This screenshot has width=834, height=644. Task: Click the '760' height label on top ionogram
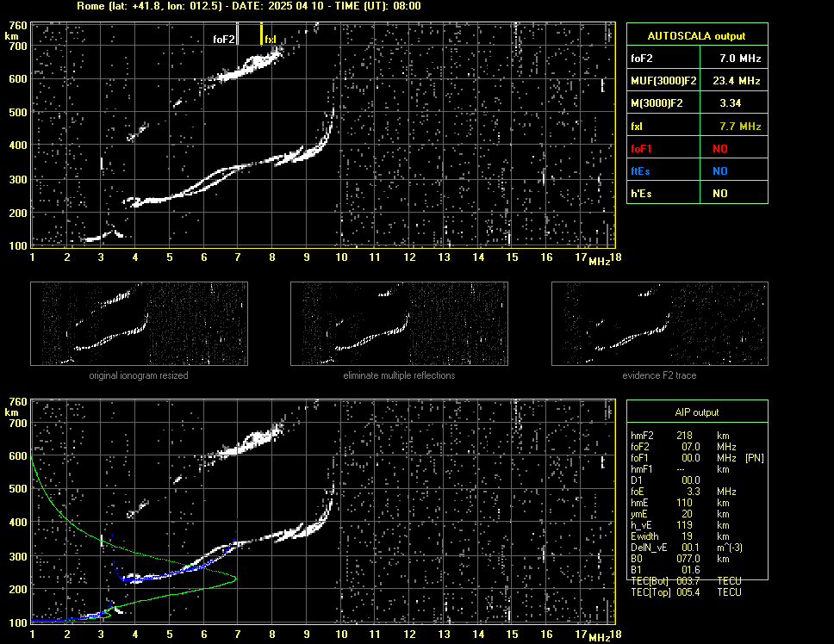point(18,26)
